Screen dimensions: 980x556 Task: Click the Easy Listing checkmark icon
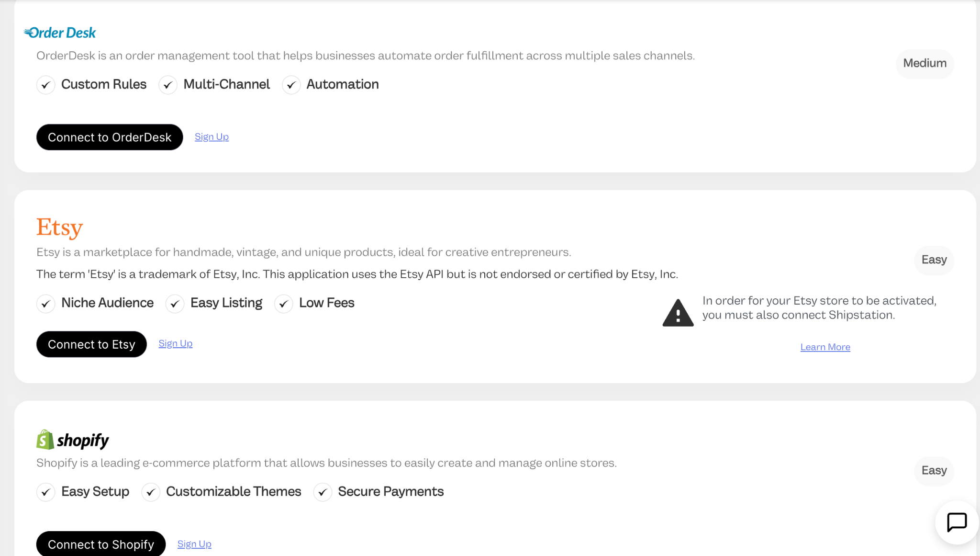175,304
